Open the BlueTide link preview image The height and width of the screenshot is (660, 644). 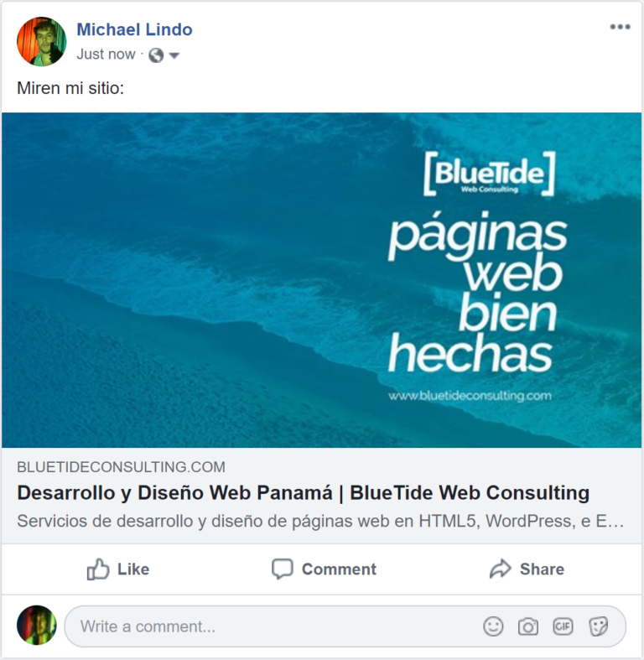point(321,280)
